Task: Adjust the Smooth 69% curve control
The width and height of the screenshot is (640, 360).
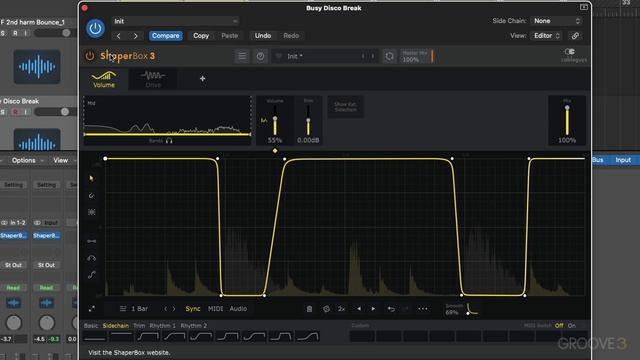Action: tap(472, 309)
